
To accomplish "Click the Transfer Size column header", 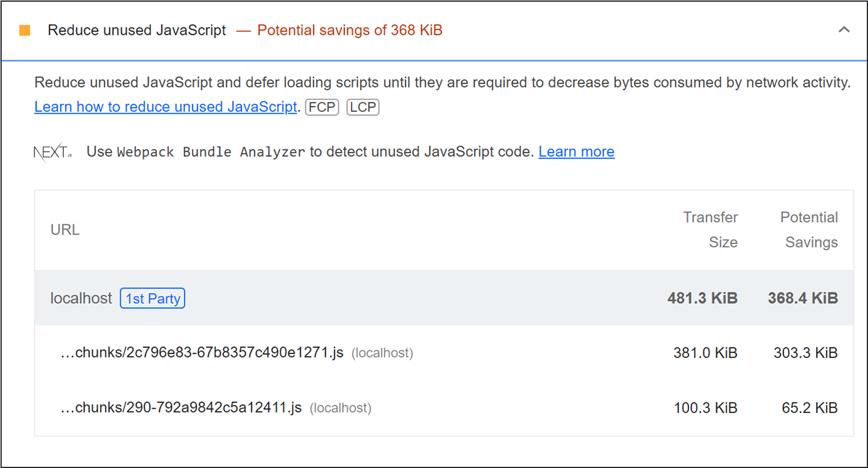I will pyautogui.click(x=710, y=229).
